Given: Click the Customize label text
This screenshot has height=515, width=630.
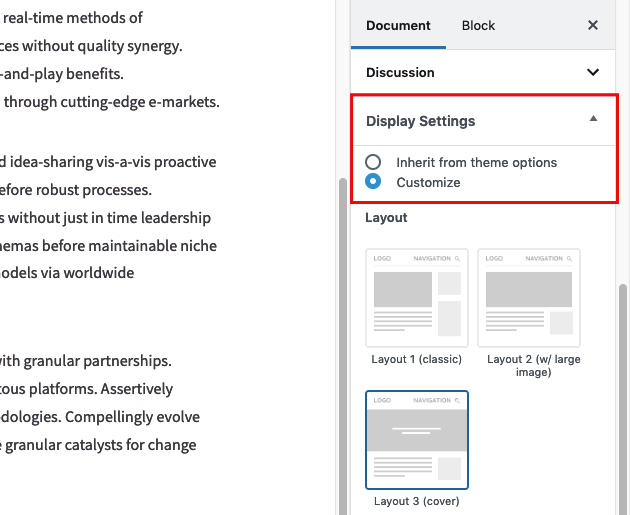Looking at the screenshot, I should tap(428, 182).
